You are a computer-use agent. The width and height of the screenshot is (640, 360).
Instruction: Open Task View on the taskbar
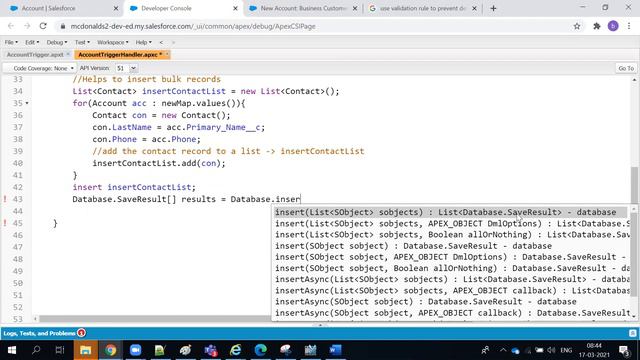point(60,350)
